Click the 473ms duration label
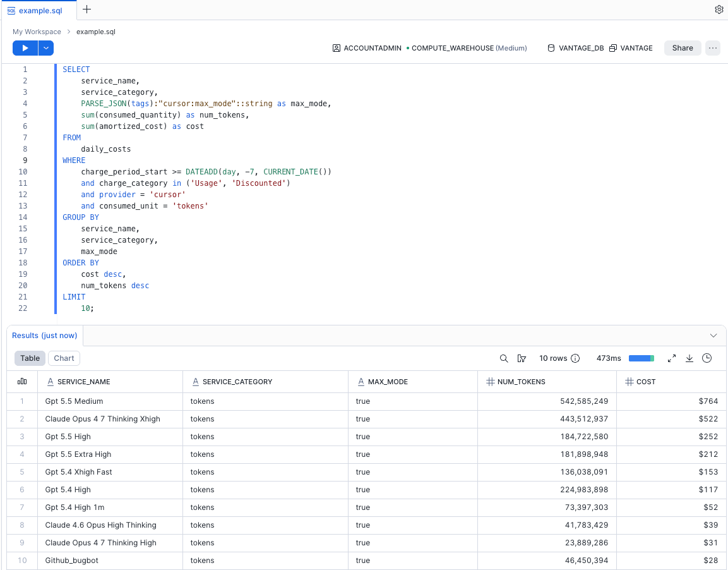 click(x=609, y=358)
